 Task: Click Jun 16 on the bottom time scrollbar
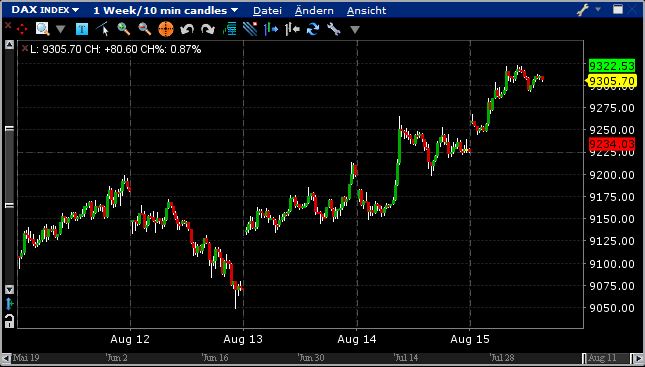click(x=216, y=358)
